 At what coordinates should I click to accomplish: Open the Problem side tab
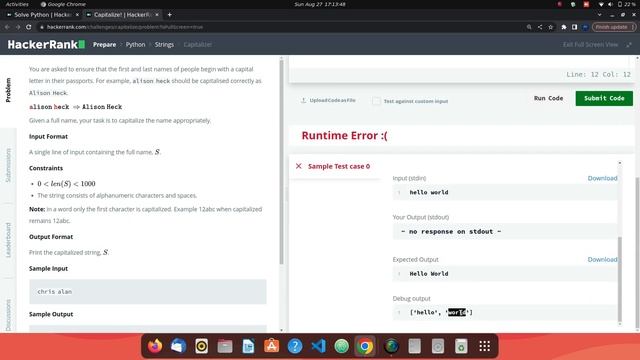[x=8, y=90]
